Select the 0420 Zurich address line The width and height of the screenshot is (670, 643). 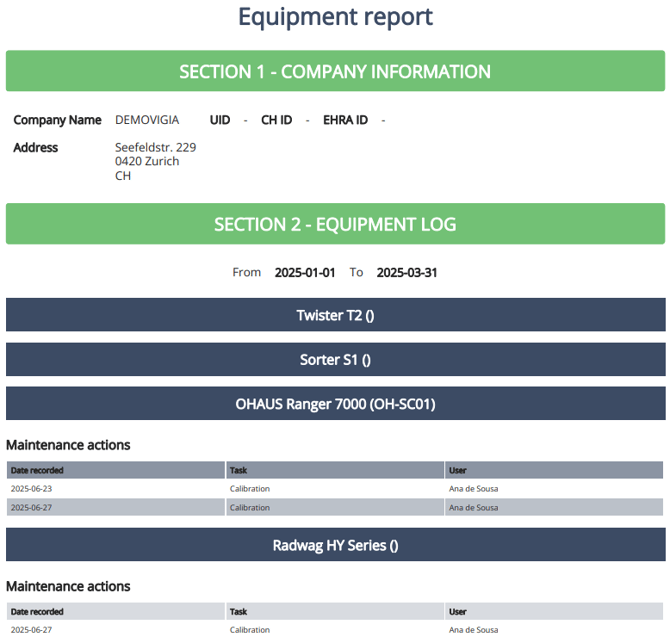(x=147, y=161)
